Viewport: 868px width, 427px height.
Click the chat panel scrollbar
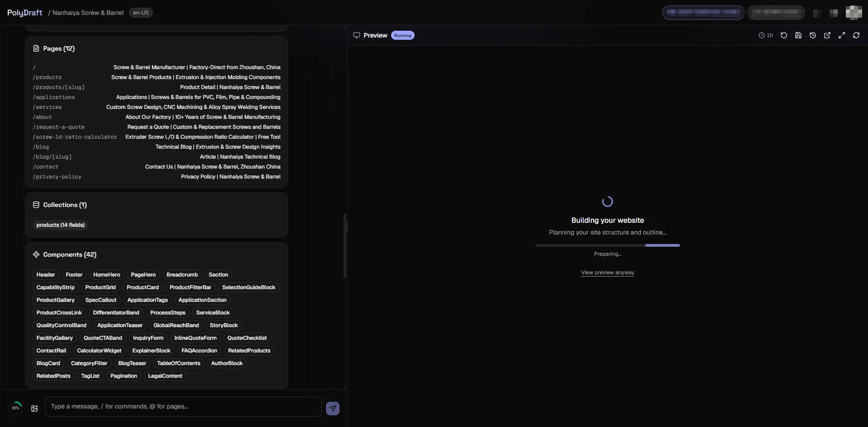point(345,245)
